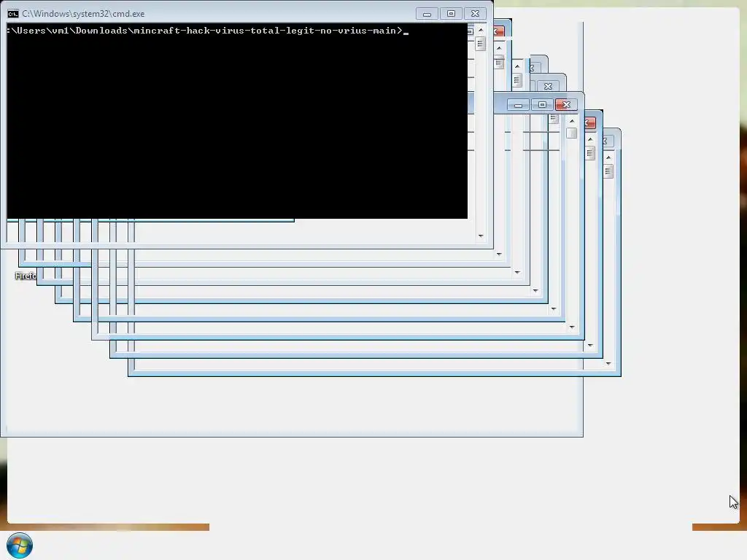The image size is (747, 560).
Task: Click the up arrow of the front cmd.exe scrollbar
Action: click(x=481, y=29)
